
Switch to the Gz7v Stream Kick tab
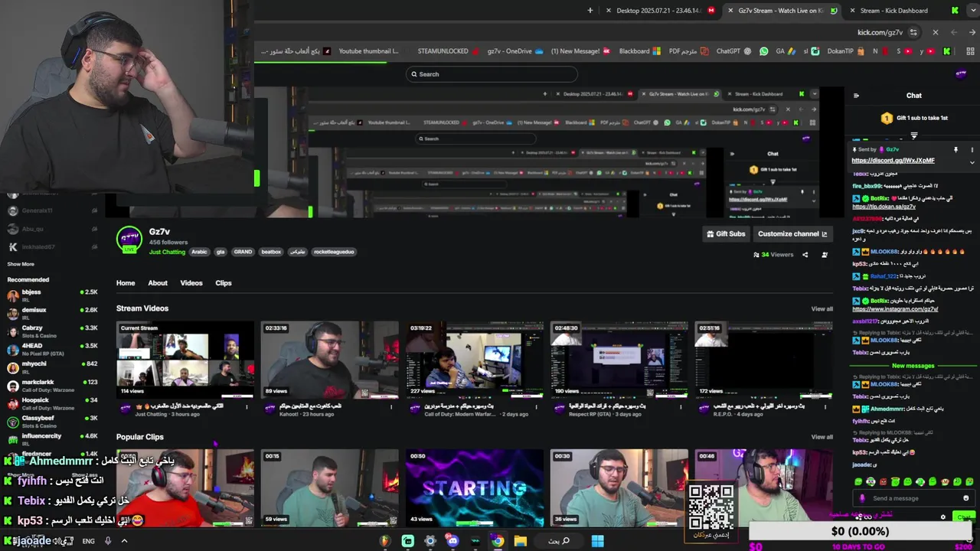click(x=781, y=11)
